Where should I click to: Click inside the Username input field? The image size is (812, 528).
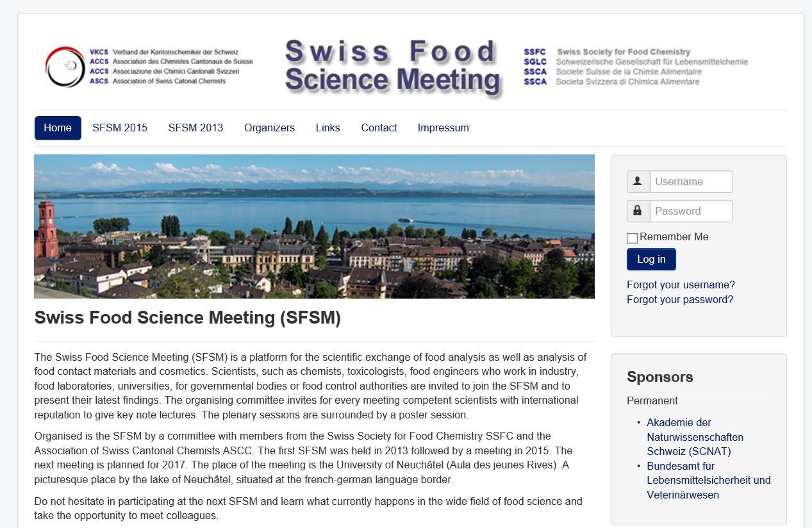point(691,181)
